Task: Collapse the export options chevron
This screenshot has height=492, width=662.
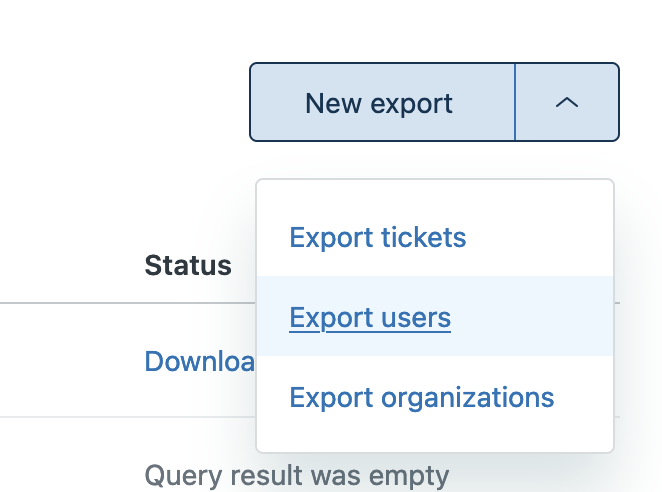Action: tap(567, 102)
